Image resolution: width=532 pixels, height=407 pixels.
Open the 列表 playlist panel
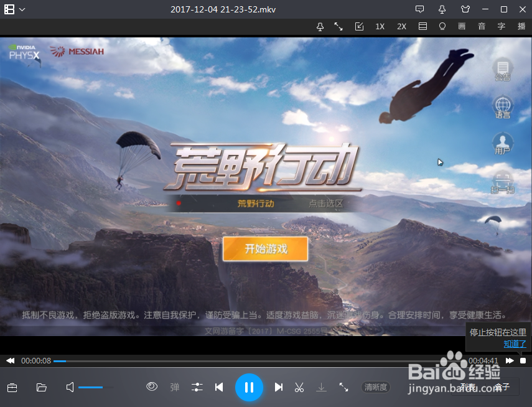468,387
